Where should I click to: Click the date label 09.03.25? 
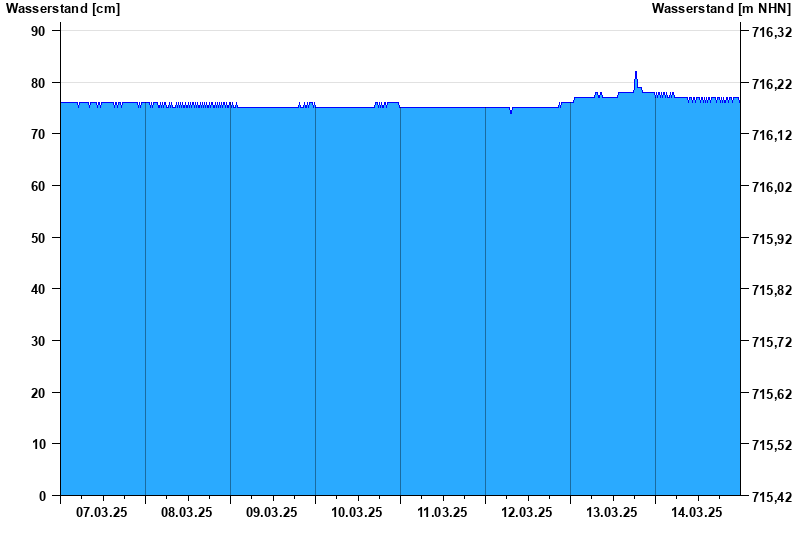click(x=271, y=512)
